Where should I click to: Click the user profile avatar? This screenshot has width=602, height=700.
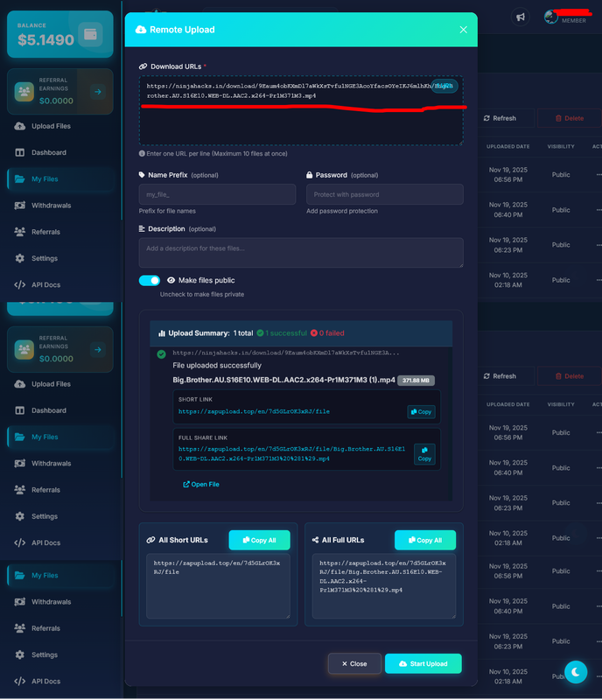(x=551, y=17)
